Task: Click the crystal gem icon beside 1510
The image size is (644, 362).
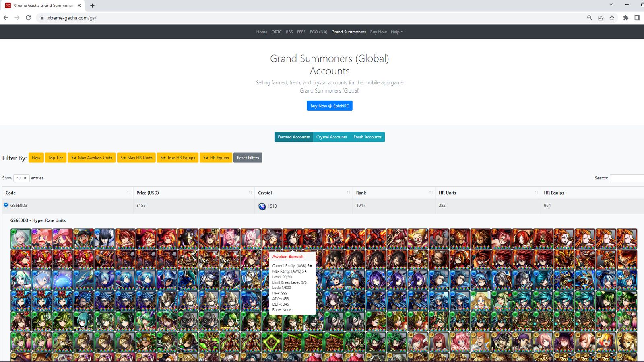Action: [x=262, y=206]
